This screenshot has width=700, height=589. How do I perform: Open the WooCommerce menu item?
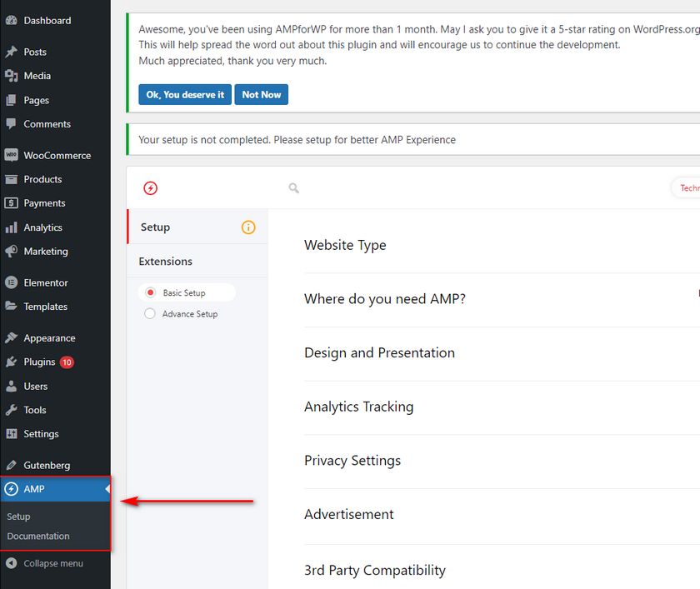click(x=55, y=155)
